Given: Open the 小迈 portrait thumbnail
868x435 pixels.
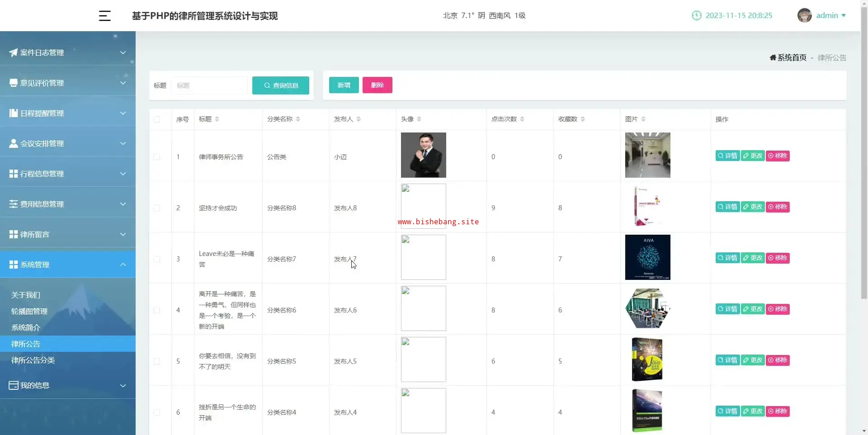Looking at the screenshot, I should (x=424, y=155).
